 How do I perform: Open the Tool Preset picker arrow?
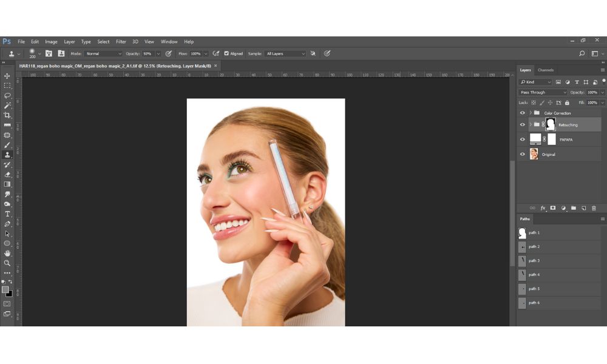pos(19,54)
